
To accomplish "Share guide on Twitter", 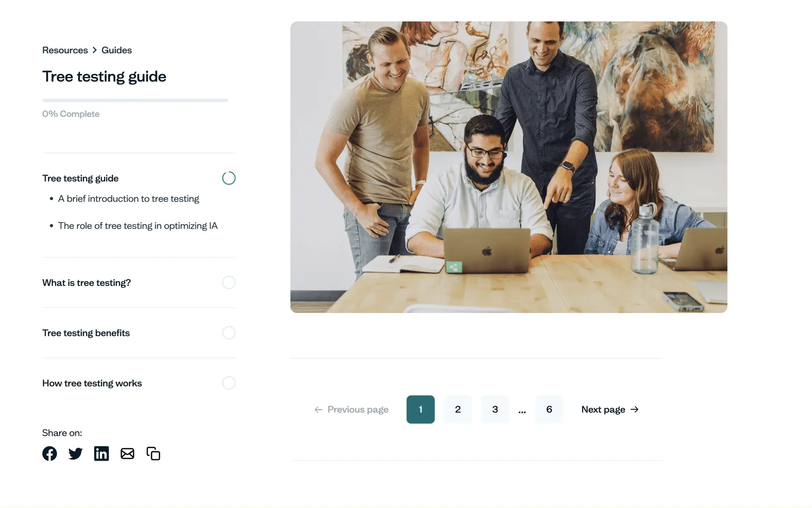I will tap(75, 453).
